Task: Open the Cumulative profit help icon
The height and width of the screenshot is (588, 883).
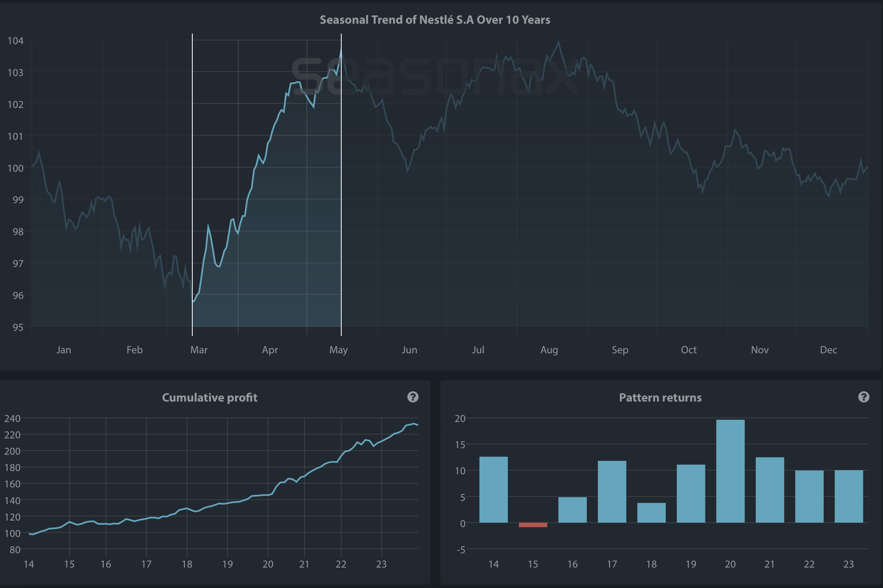Action: [413, 397]
